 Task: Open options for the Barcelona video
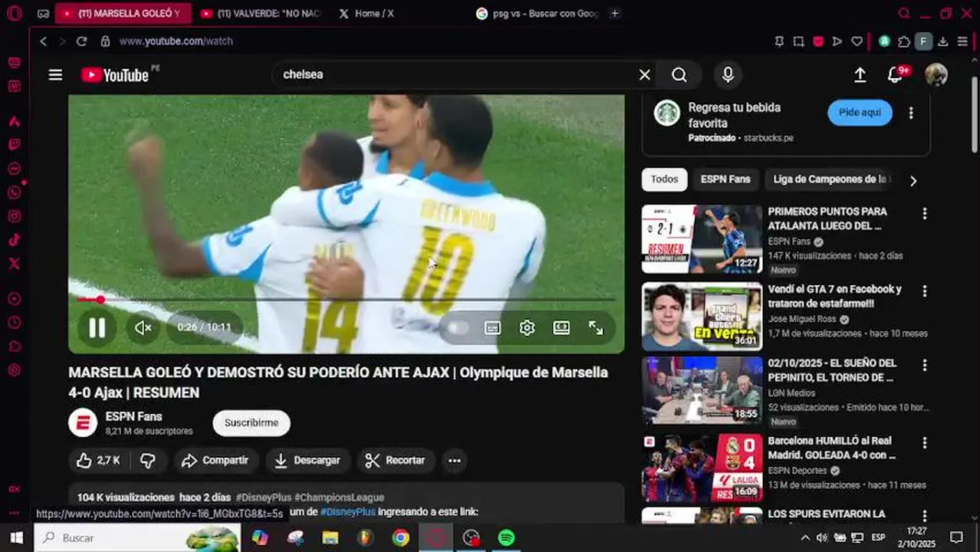(924, 443)
